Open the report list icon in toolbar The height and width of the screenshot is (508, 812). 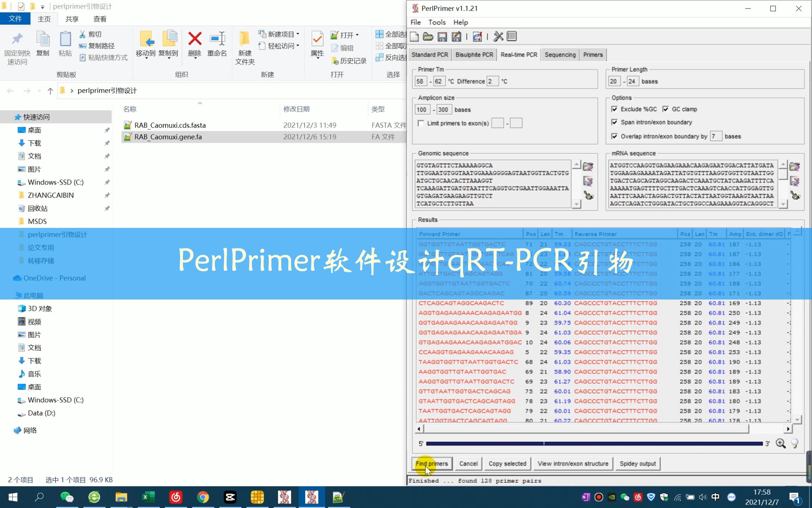[x=512, y=36]
